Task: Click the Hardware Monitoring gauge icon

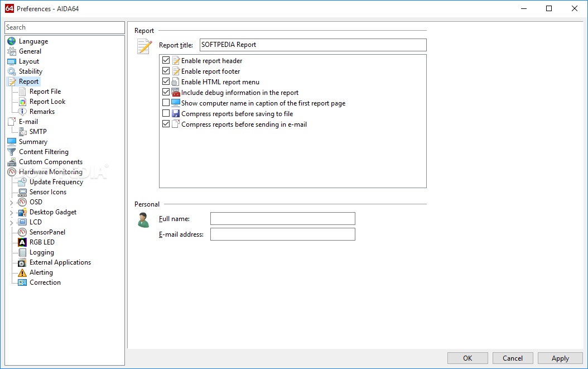Action: click(x=12, y=172)
